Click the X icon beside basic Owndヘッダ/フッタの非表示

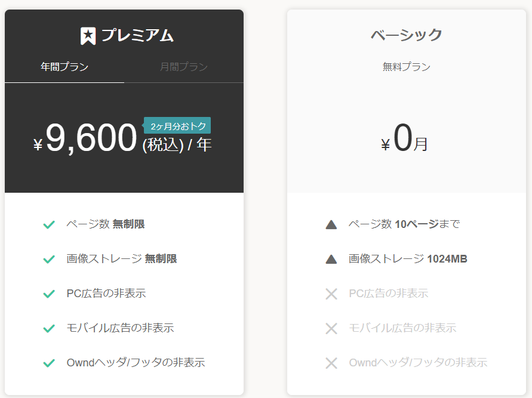(x=331, y=363)
